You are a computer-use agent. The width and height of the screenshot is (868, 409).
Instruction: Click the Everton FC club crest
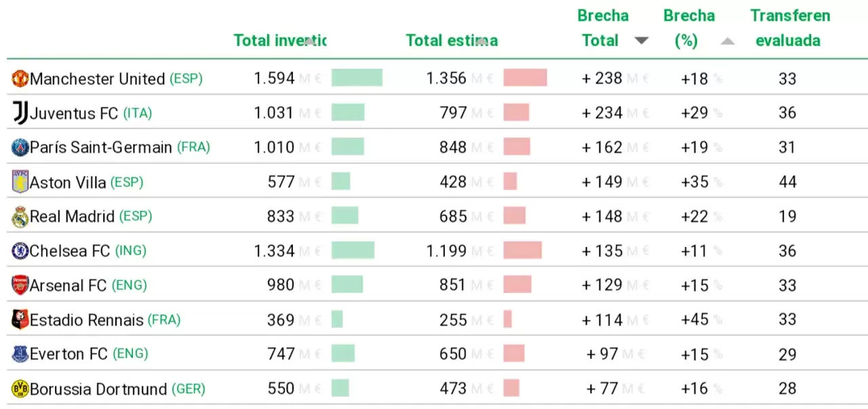click(x=20, y=354)
